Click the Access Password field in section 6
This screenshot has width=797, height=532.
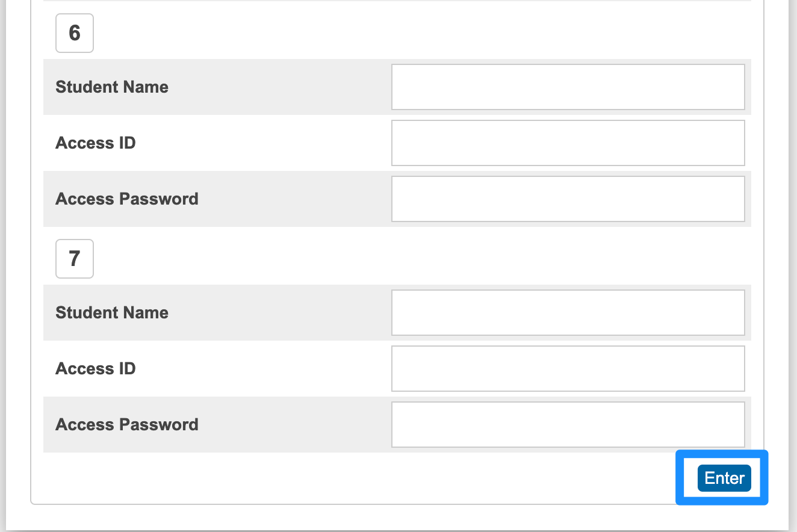pyautogui.click(x=568, y=199)
